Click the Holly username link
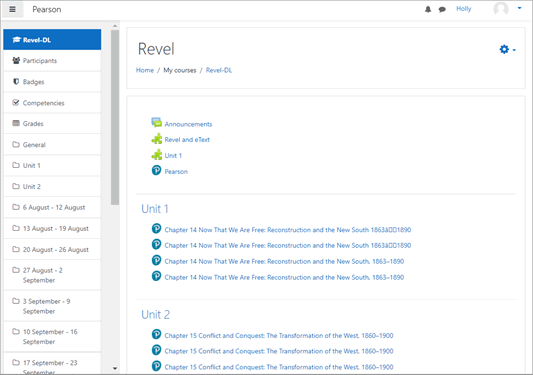 point(464,9)
